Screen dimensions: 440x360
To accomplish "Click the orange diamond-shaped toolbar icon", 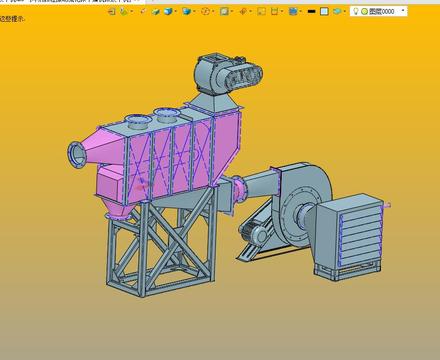I will click(243, 12).
